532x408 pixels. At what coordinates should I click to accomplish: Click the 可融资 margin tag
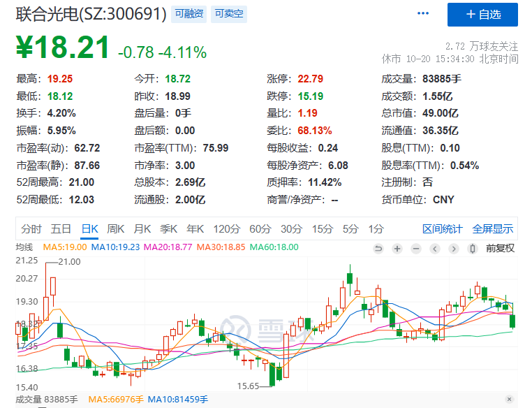click(x=189, y=14)
